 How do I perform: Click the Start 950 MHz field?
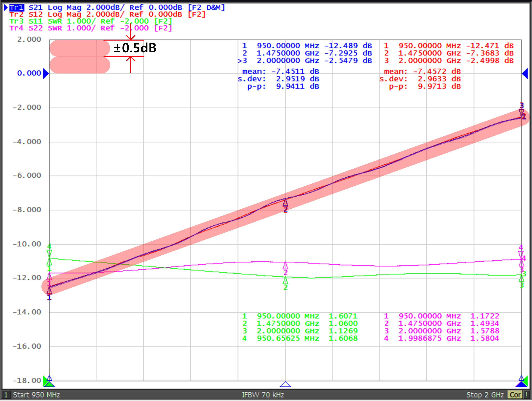tap(36, 395)
